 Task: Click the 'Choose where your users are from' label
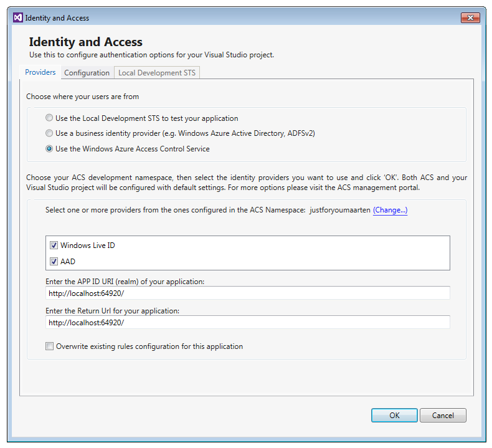(x=83, y=97)
